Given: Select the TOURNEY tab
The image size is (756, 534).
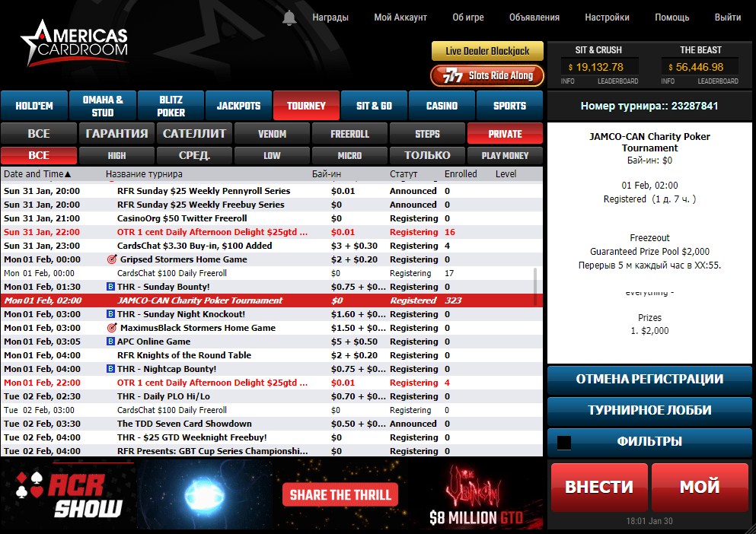Looking at the screenshot, I should [307, 106].
